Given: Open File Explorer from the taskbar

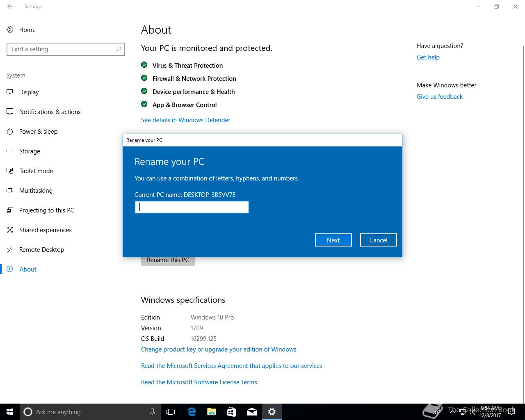Looking at the screenshot, I should pos(211,412).
